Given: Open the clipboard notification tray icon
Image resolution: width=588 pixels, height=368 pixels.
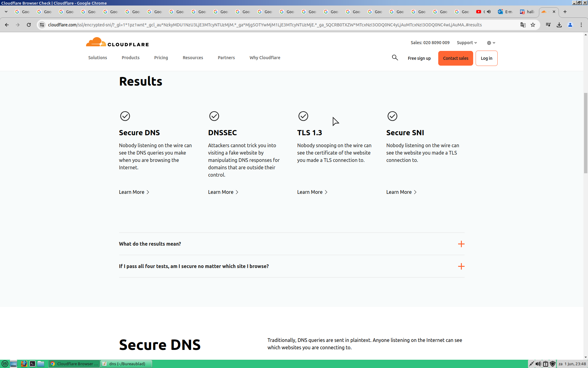Looking at the screenshot, I should [x=545, y=364].
